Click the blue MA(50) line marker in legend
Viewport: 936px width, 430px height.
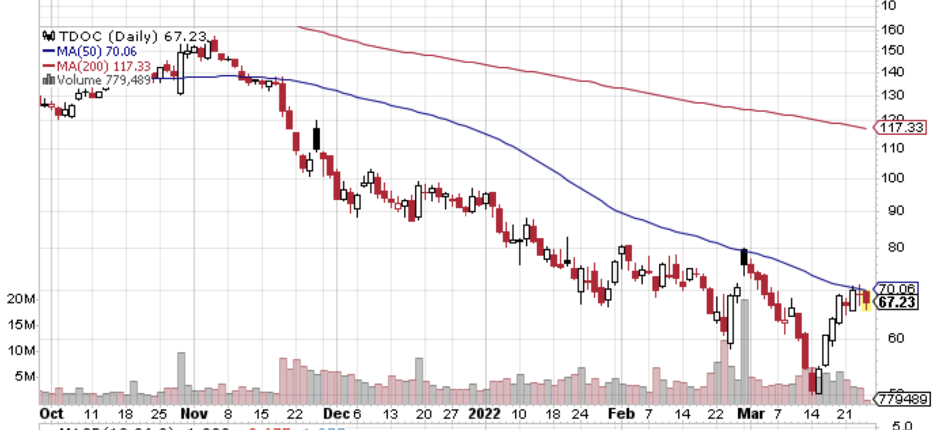click(x=48, y=51)
